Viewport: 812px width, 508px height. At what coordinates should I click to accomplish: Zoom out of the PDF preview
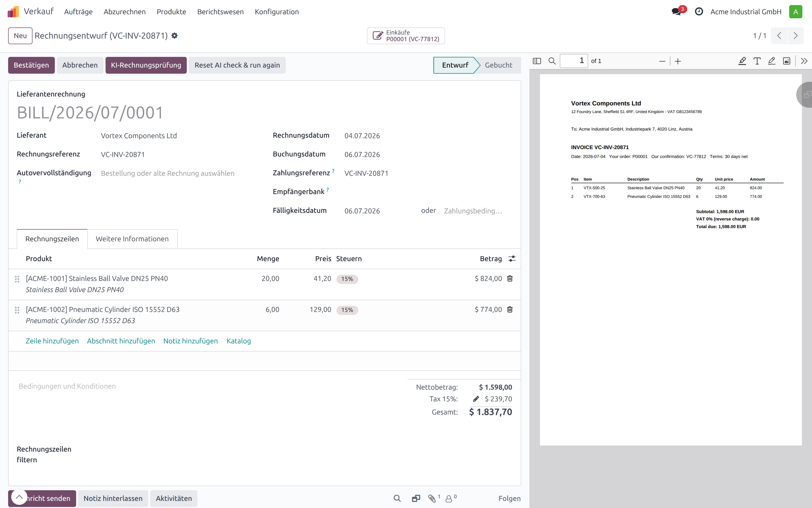click(662, 61)
